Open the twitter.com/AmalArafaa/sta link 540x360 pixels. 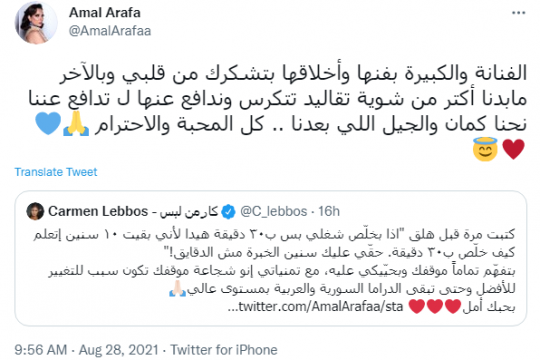(x=315, y=306)
